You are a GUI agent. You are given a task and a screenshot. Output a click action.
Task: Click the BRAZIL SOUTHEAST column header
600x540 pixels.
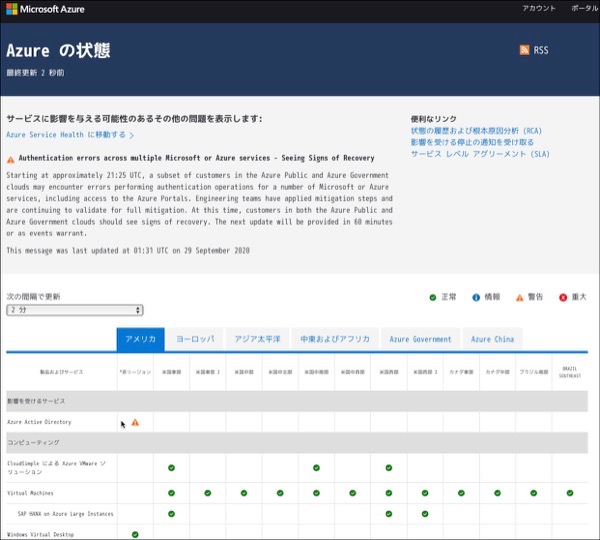pos(570,372)
